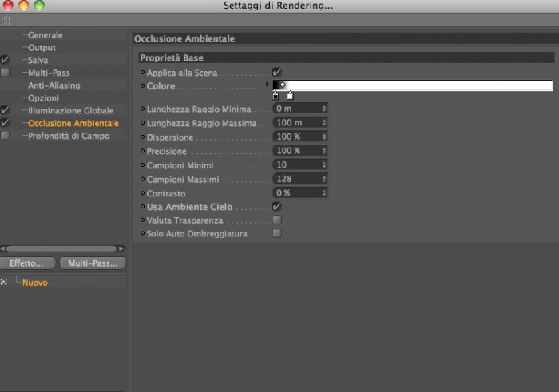Click the Contrasto animation dot
Viewport: 559px width, 392px height.
[x=143, y=193]
